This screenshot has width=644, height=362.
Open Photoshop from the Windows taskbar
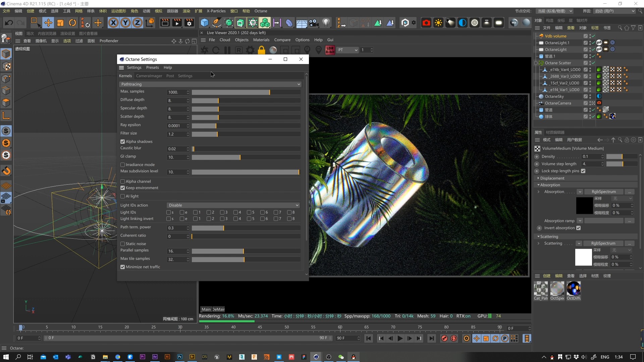pyautogui.click(x=179, y=357)
